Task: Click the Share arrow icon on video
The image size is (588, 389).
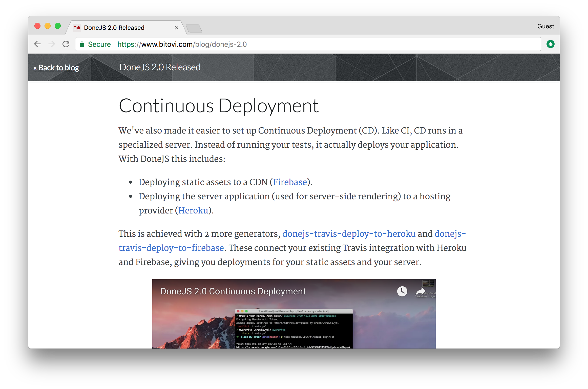Action: (421, 291)
